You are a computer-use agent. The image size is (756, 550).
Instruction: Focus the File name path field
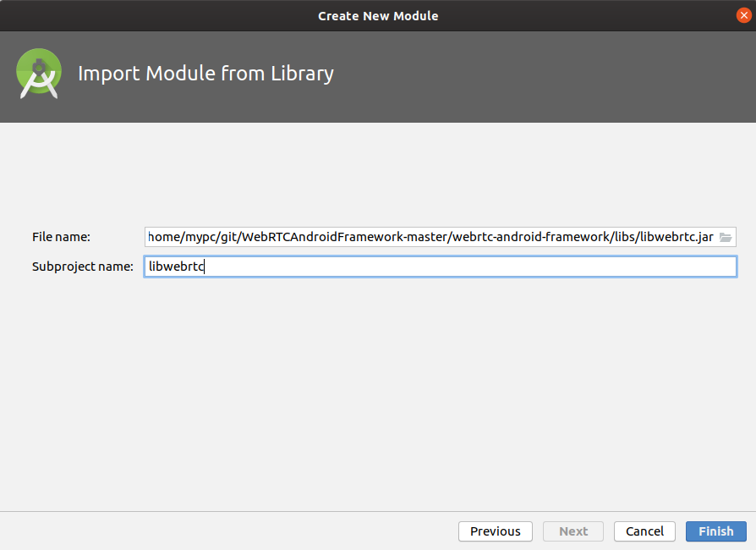(x=381, y=237)
